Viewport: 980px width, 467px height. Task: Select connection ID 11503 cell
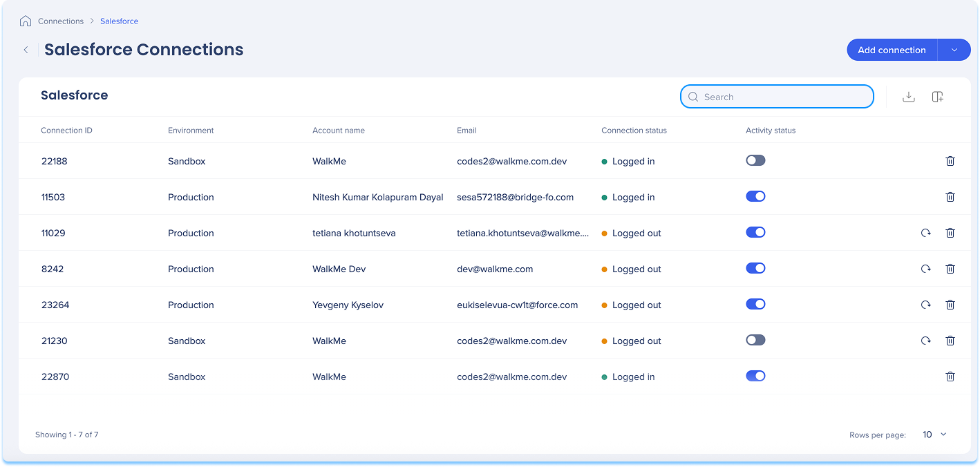(x=53, y=197)
